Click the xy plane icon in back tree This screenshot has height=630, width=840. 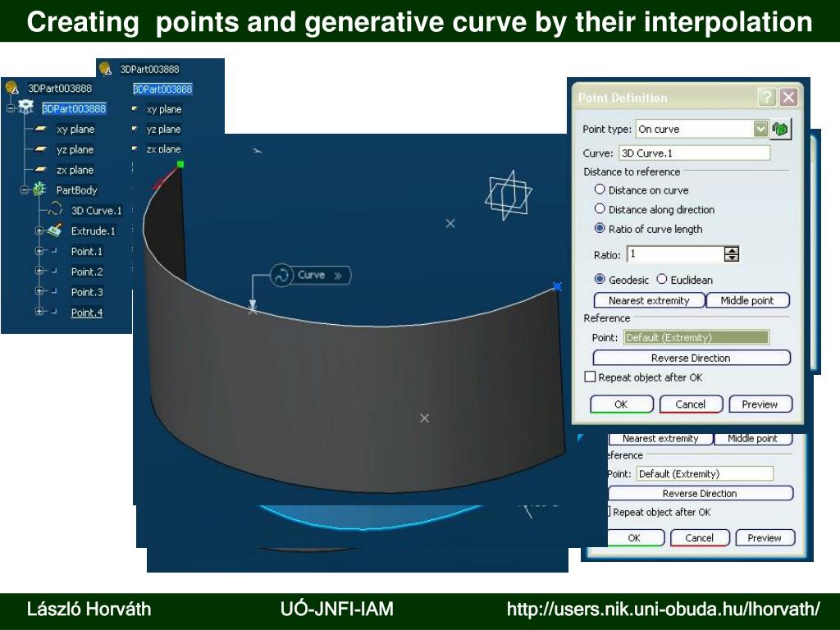tap(135, 109)
